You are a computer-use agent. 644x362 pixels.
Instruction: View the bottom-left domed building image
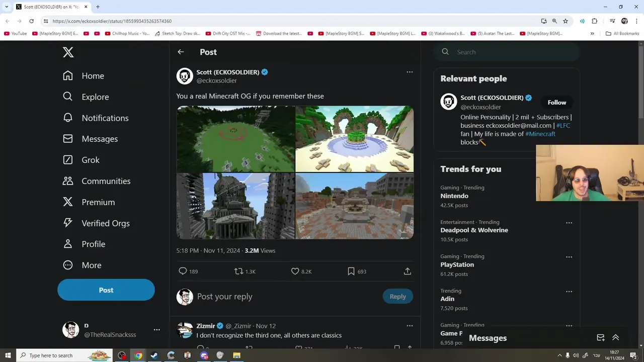[235, 206]
